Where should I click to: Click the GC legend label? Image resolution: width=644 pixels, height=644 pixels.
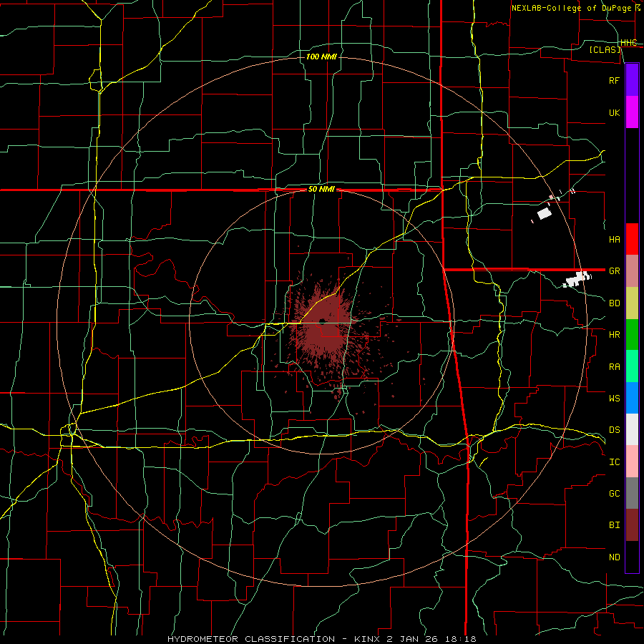[614, 493]
